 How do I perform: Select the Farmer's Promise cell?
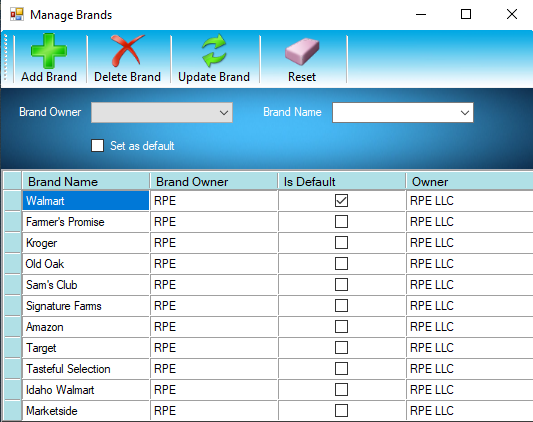(x=86, y=222)
